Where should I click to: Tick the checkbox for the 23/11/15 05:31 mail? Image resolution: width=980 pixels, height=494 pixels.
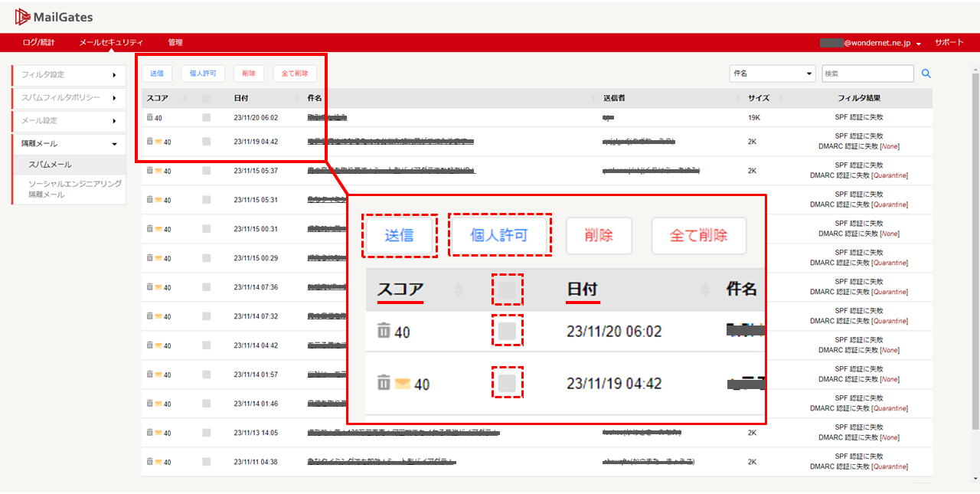(207, 200)
